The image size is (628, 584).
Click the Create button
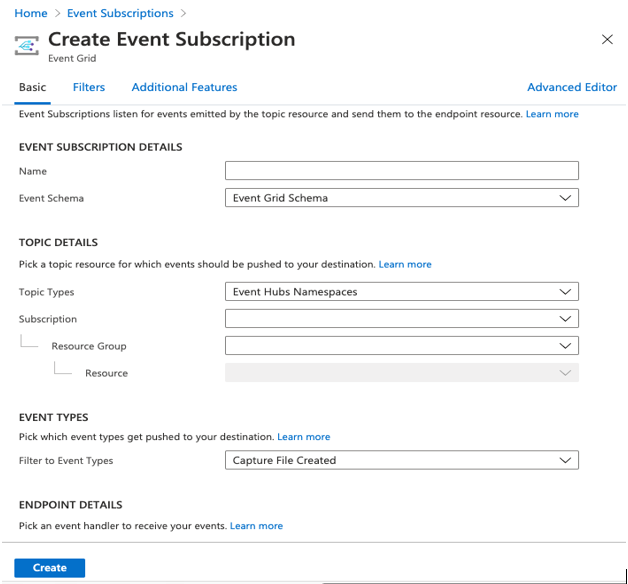(50, 568)
